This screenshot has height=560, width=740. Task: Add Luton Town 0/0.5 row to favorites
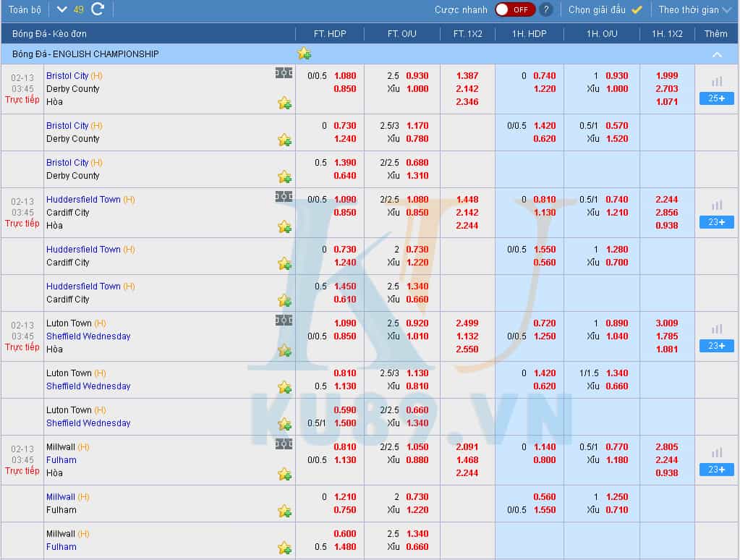pos(284,350)
